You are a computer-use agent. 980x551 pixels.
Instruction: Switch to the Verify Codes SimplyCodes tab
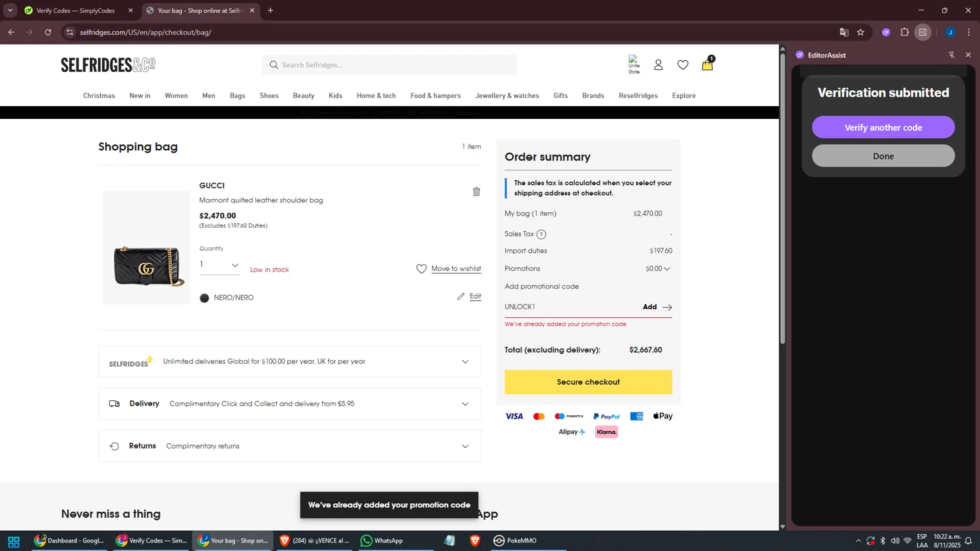click(75, 10)
